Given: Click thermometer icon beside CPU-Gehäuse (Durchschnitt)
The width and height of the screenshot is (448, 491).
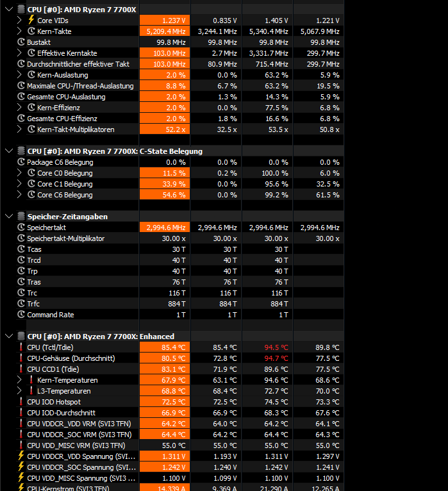Looking at the screenshot, I should [21, 358].
